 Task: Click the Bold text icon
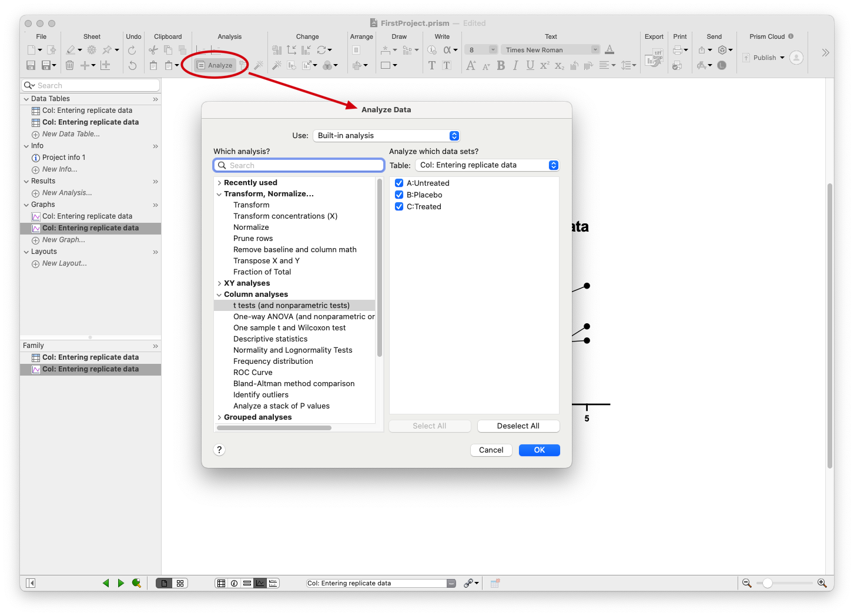pos(501,65)
